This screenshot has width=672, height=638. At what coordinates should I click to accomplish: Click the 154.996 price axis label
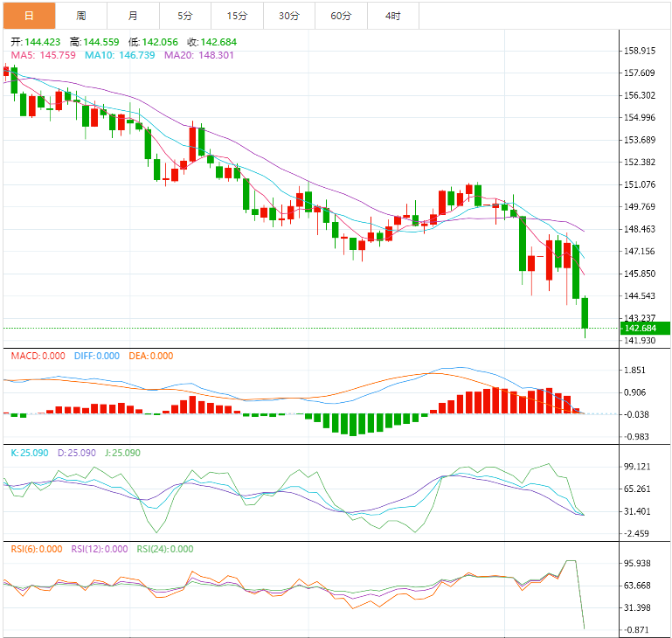[640, 117]
